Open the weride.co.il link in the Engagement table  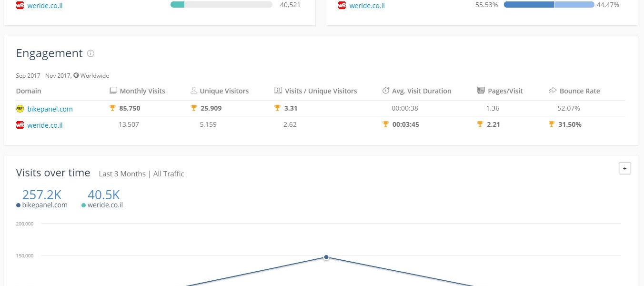coord(45,125)
